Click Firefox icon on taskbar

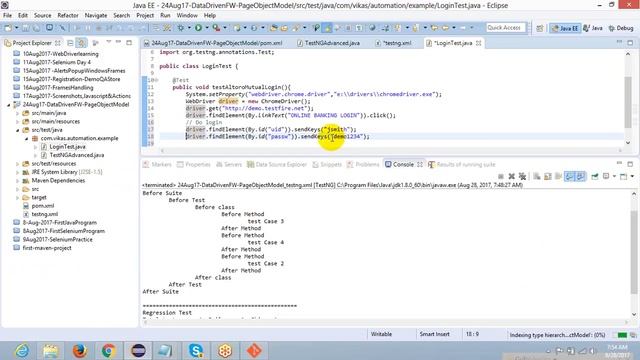pos(80,351)
